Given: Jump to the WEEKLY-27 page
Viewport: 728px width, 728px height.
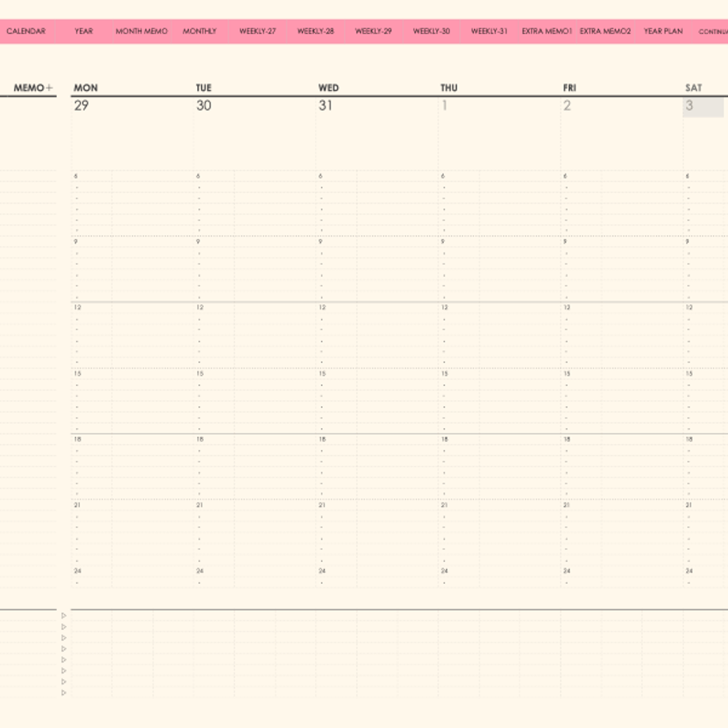Looking at the screenshot, I should pyautogui.click(x=258, y=31).
